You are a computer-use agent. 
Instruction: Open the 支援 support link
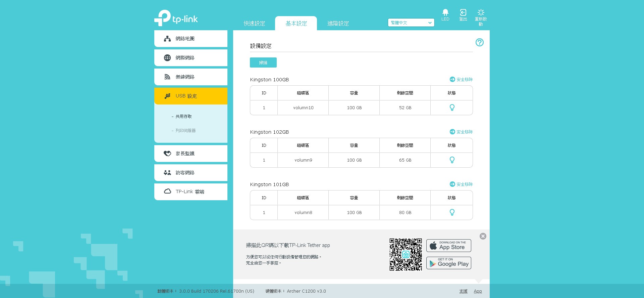463,291
